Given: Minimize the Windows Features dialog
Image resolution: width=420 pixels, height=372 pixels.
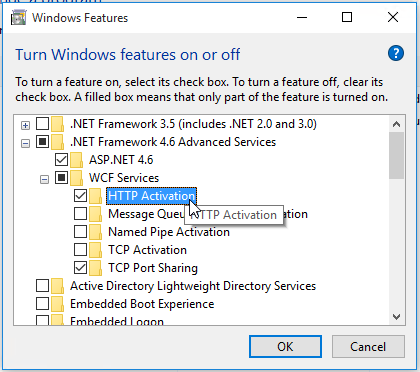Looking at the screenshot, I should (302, 17).
